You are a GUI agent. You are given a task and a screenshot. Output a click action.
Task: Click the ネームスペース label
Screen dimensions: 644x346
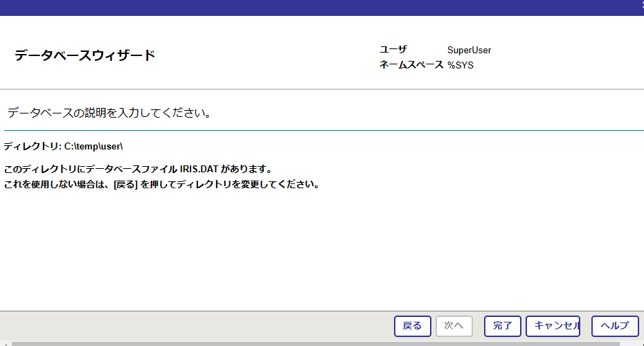tap(411, 65)
